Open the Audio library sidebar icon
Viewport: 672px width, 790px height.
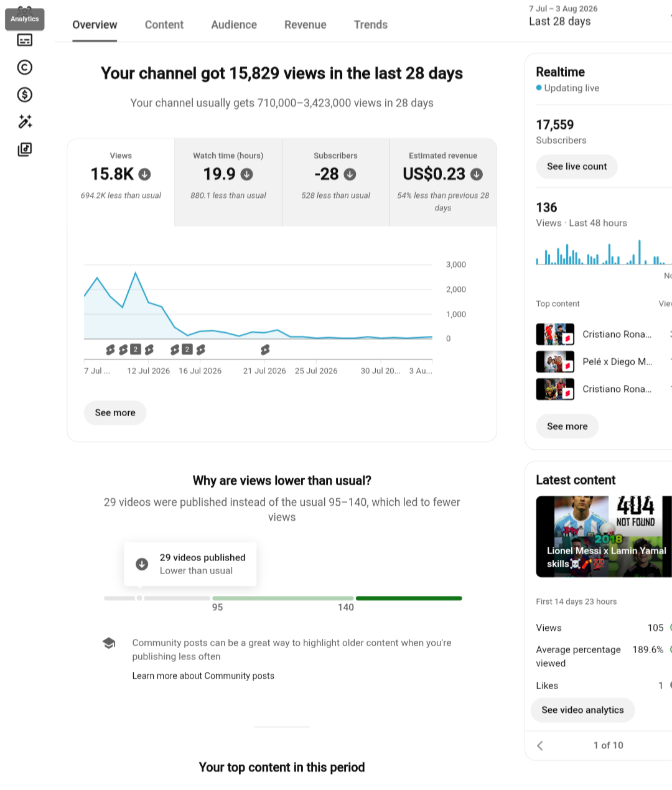click(25, 149)
